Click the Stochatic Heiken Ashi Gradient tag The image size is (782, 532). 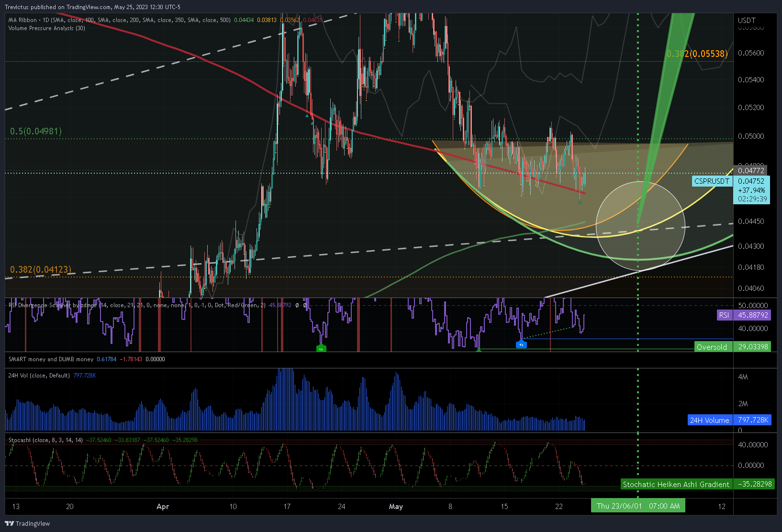676,484
